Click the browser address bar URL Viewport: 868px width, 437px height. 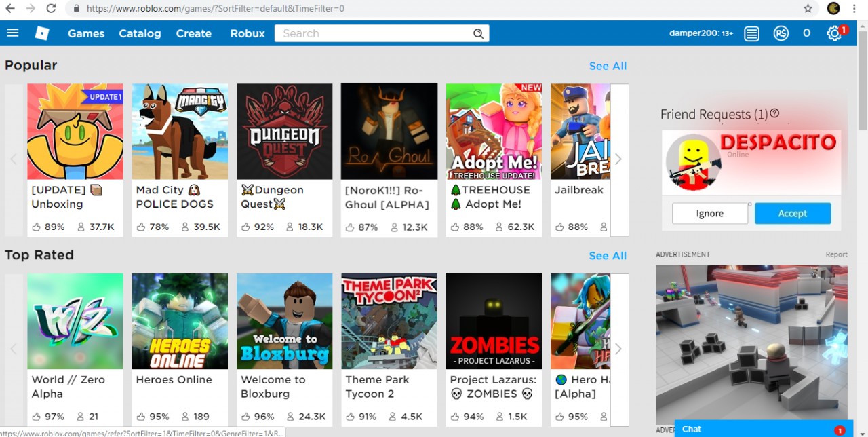click(x=215, y=9)
